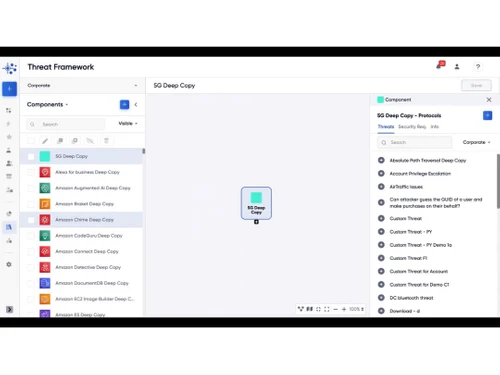Click the help question mark icon
Viewport: 500px width, 375px height.
pos(478,67)
